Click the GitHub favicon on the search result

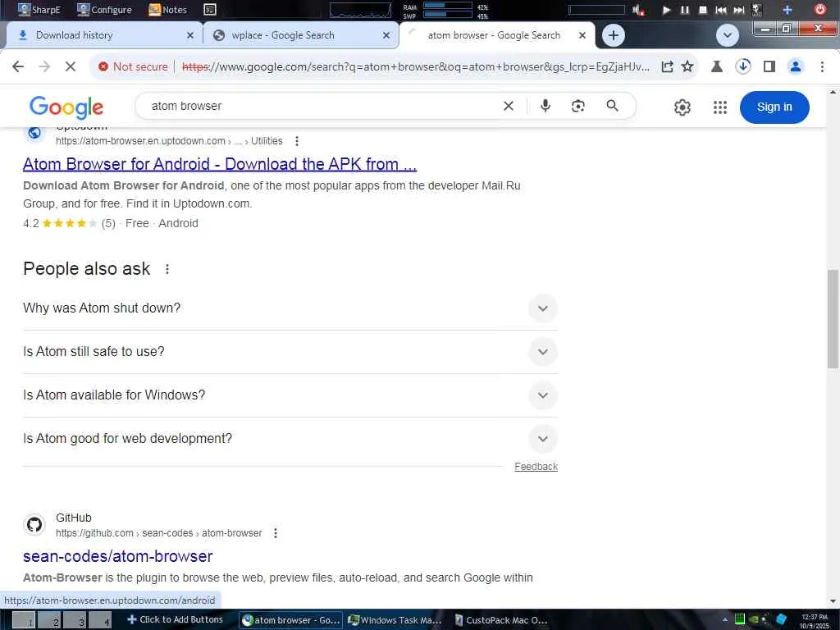tap(34, 524)
